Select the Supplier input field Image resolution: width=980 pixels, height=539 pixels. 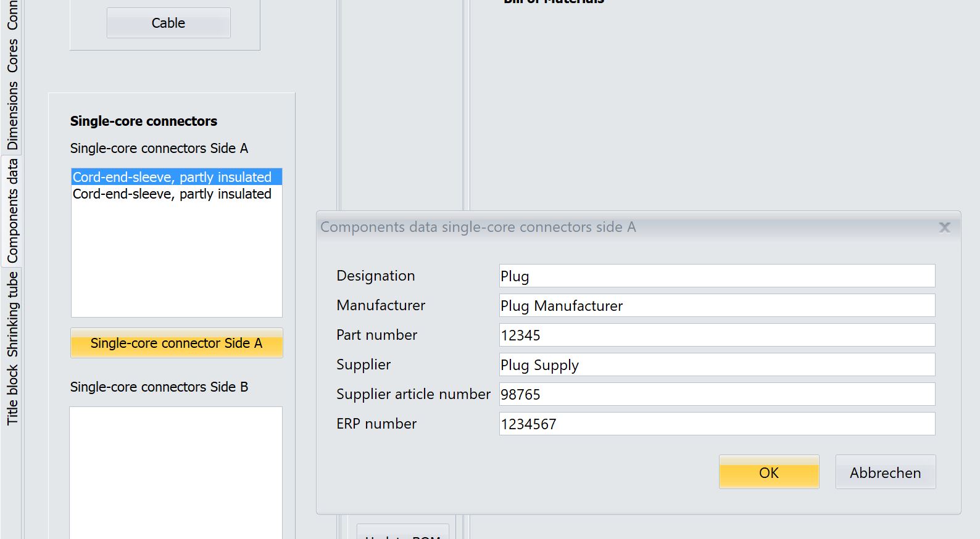[x=716, y=364]
